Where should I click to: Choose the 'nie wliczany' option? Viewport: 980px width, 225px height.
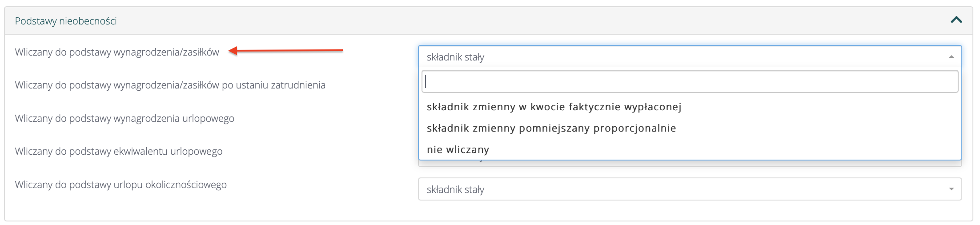point(458,149)
